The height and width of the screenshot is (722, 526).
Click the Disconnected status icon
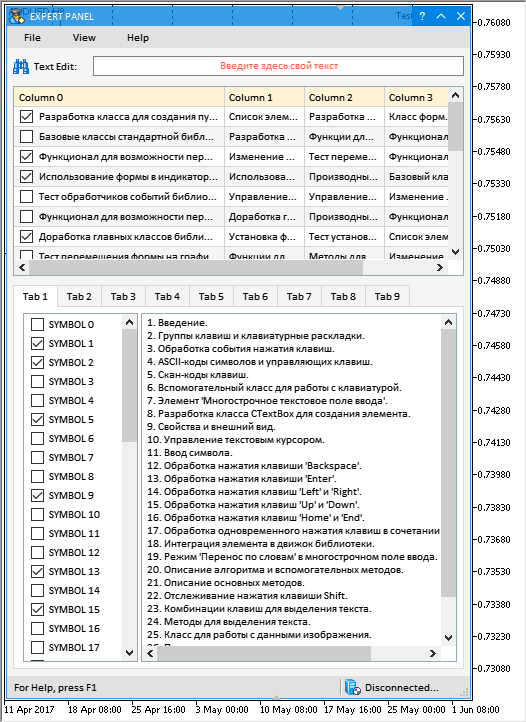pos(352,687)
